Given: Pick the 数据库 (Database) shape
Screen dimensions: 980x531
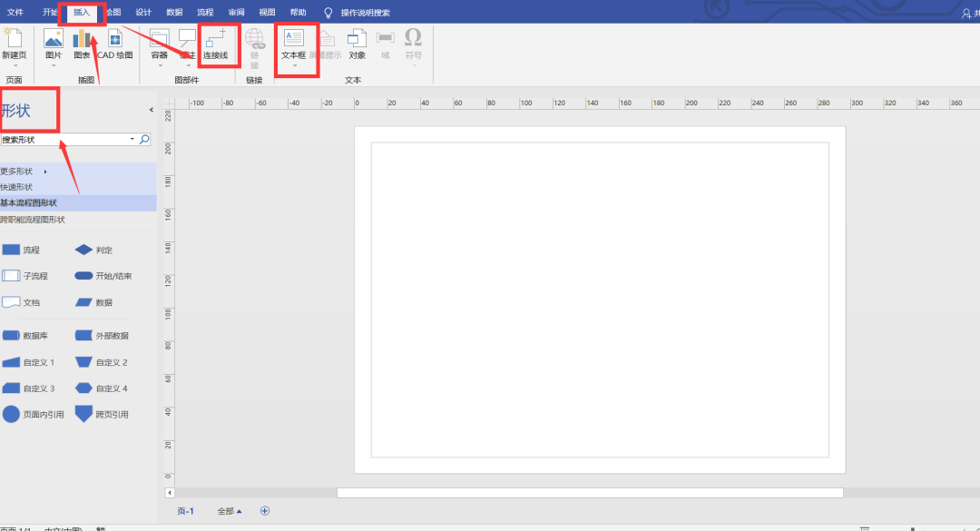Looking at the screenshot, I should click(x=11, y=336).
